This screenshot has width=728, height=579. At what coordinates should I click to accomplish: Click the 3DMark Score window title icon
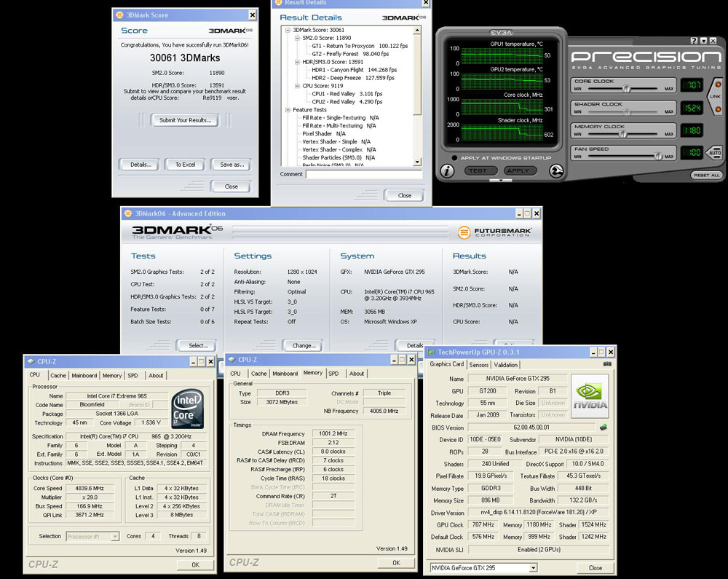(119, 15)
